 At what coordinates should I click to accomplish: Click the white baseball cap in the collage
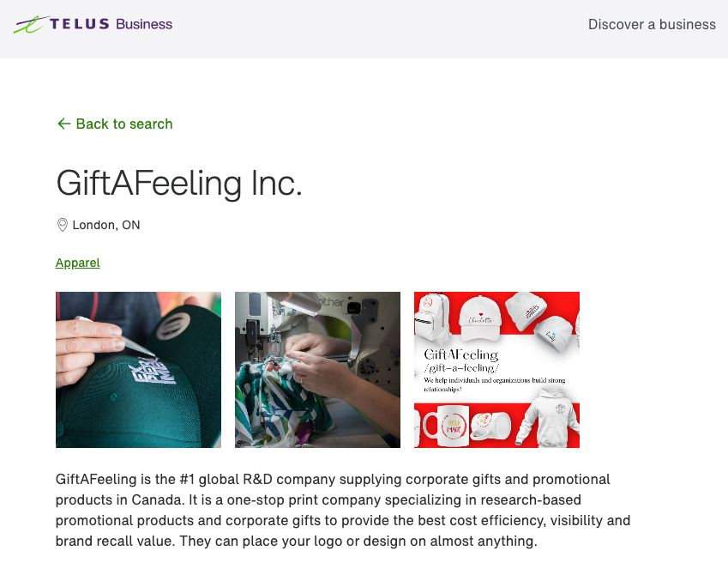[x=479, y=317]
